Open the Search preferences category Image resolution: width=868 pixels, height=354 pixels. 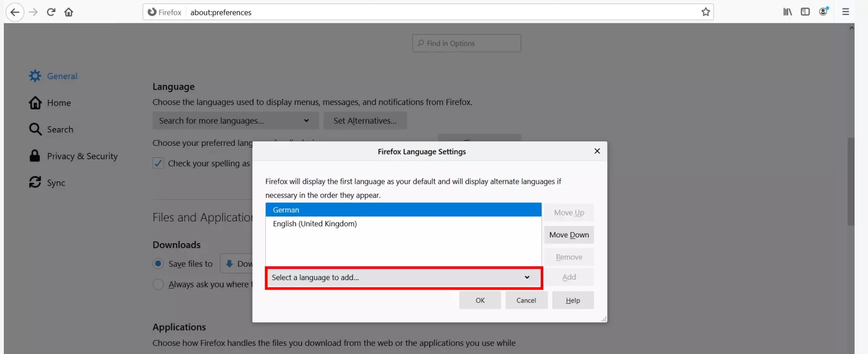coord(51,130)
